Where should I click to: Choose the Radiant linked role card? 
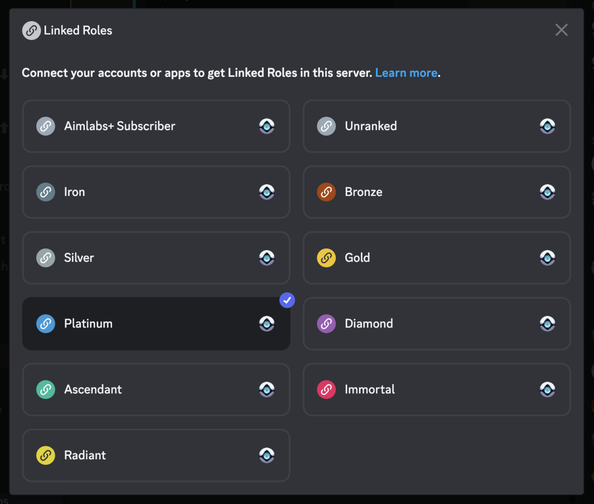(x=156, y=455)
